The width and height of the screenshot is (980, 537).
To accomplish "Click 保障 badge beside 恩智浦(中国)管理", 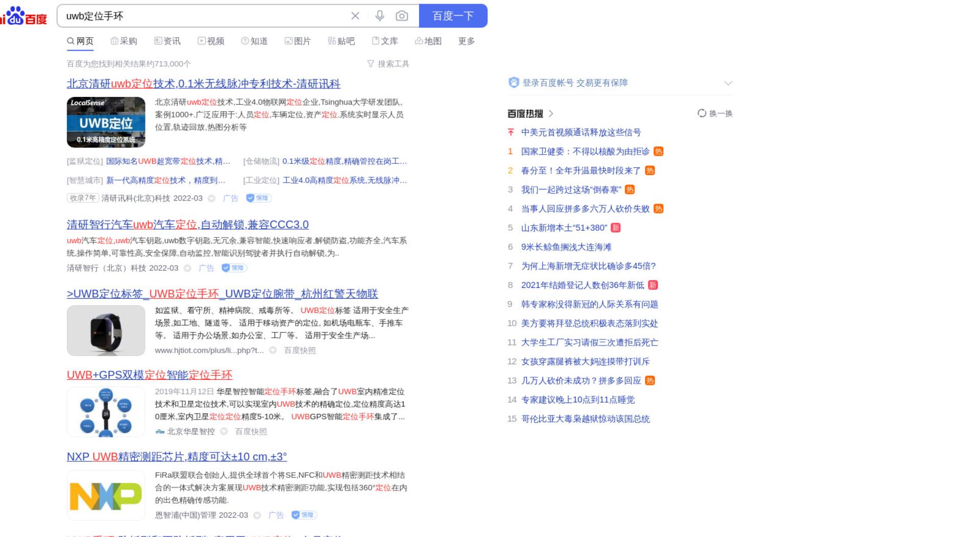I will click(x=304, y=515).
